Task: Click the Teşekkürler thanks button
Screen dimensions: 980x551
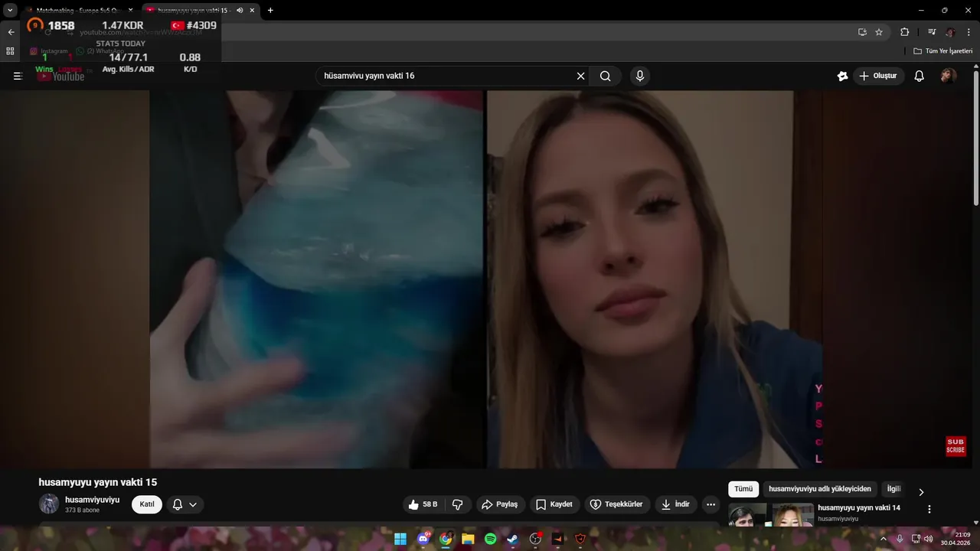Action: (x=617, y=504)
